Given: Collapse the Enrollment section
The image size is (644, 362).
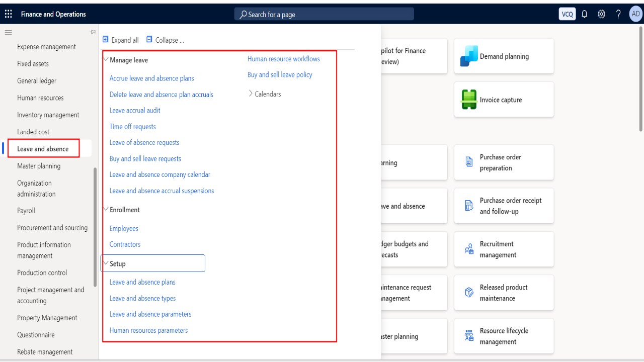Looking at the screenshot, I should [106, 209].
